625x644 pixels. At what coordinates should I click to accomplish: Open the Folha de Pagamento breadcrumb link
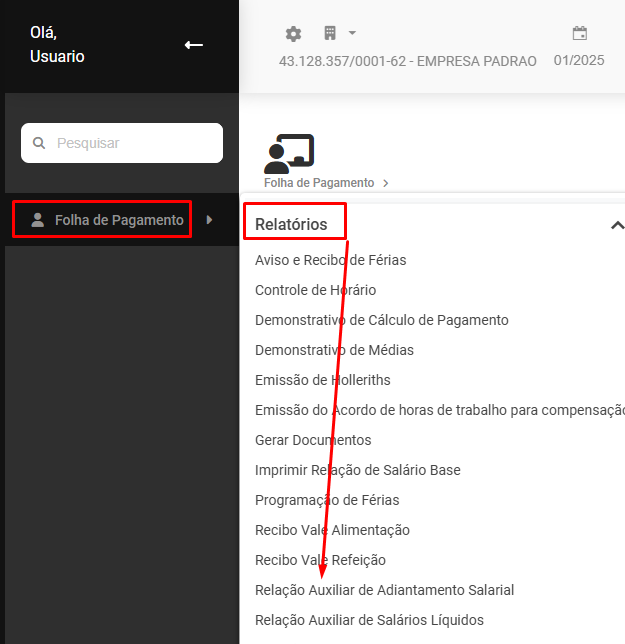tap(319, 183)
